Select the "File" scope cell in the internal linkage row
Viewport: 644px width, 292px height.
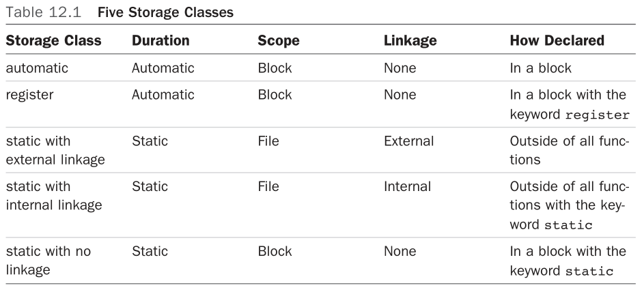click(268, 186)
